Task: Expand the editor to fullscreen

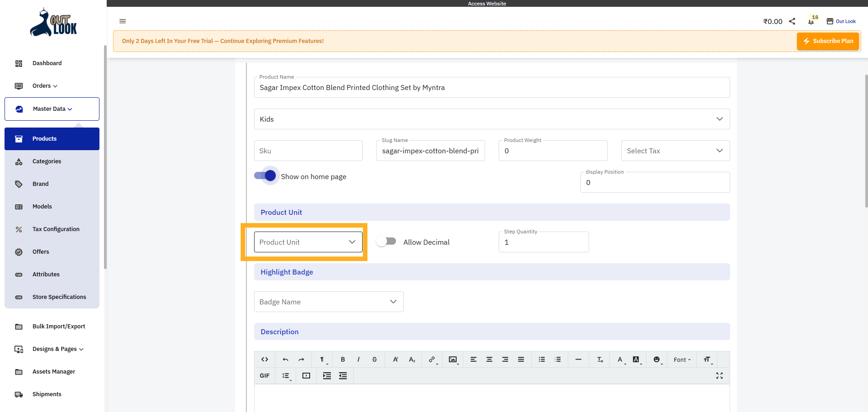Action: coord(719,376)
